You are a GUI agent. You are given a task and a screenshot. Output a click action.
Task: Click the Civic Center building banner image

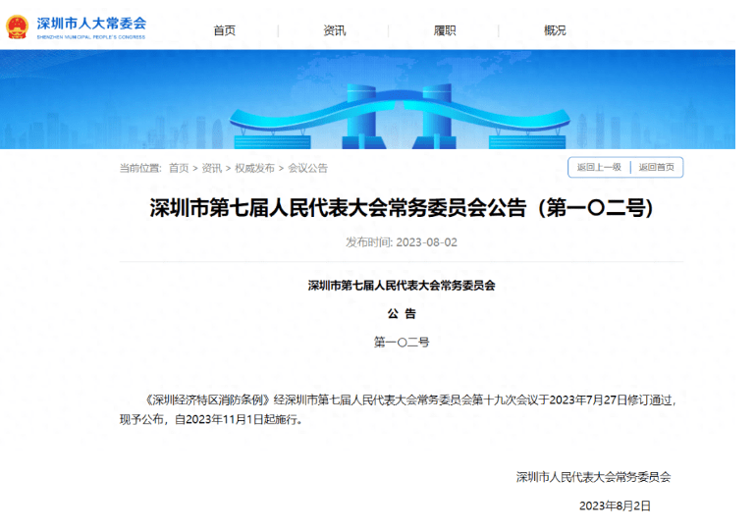pyautogui.click(x=367, y=99)
